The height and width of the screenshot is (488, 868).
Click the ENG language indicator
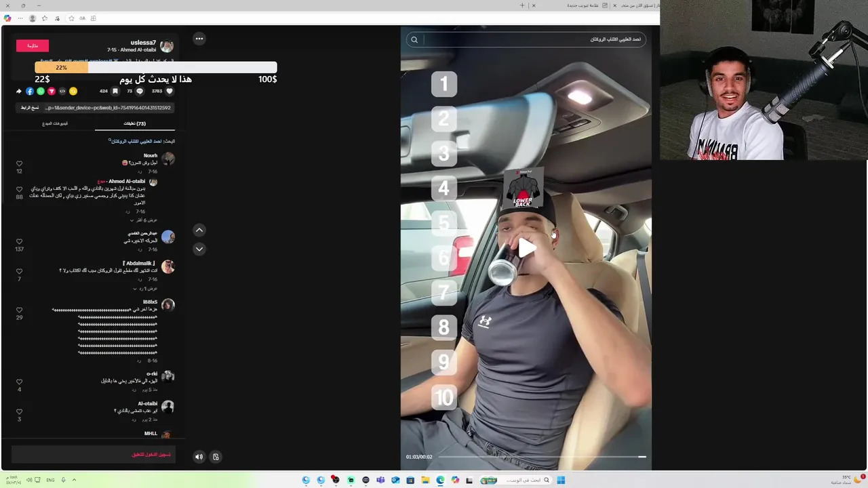point(50,480)
